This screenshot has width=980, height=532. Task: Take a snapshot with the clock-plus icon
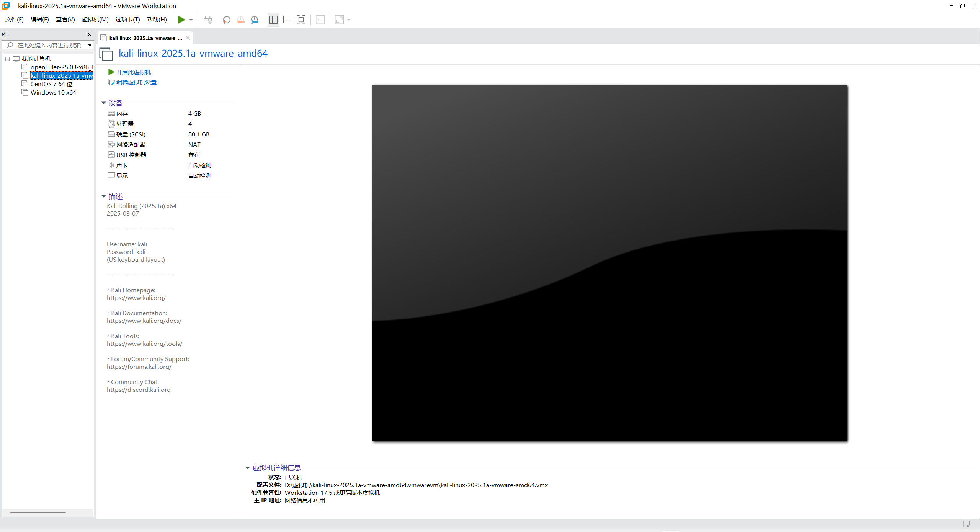[227, 20]
